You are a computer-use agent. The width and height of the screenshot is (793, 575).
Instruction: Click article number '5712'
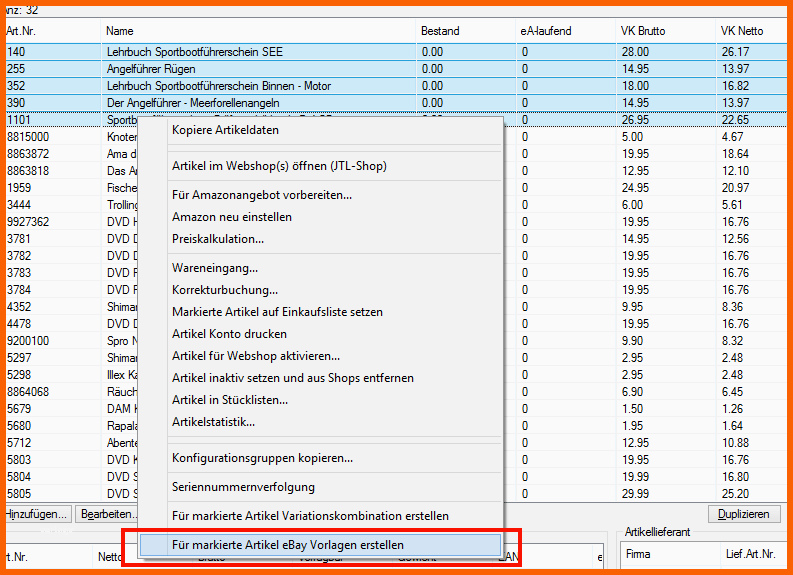point(19,443)
